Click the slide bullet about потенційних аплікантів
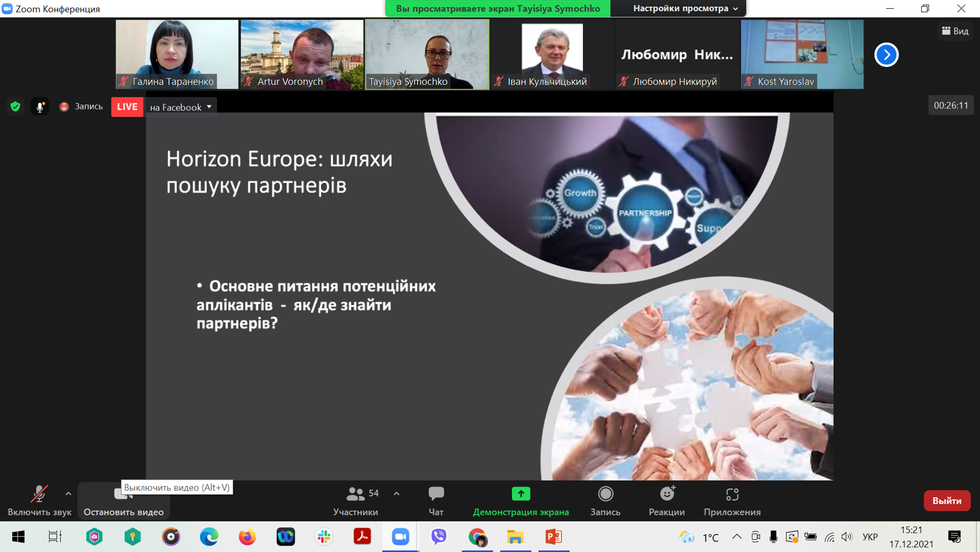 316,305
